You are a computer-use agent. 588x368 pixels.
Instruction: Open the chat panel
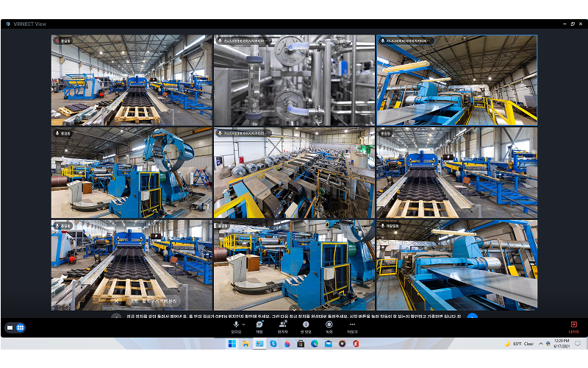pos(259,325)
